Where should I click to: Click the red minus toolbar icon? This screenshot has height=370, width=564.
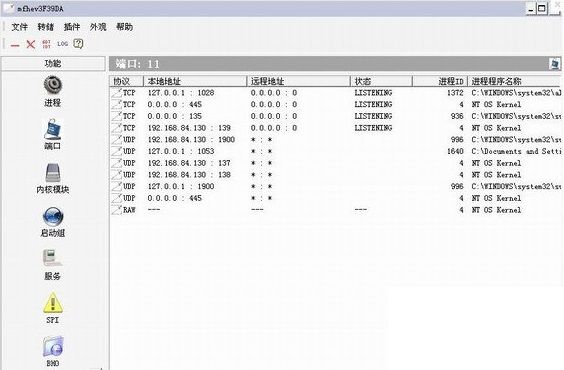[x=15, y=45]
